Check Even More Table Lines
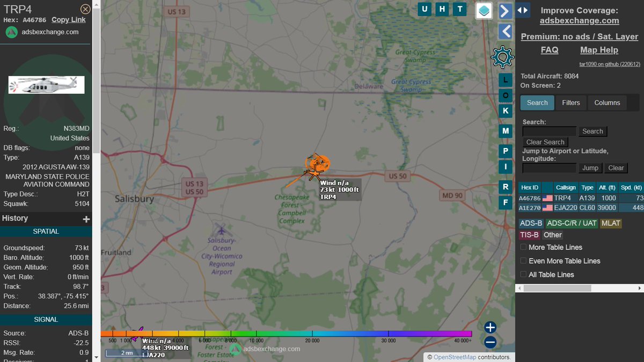The image size is (644, 362). pos(523,261)
